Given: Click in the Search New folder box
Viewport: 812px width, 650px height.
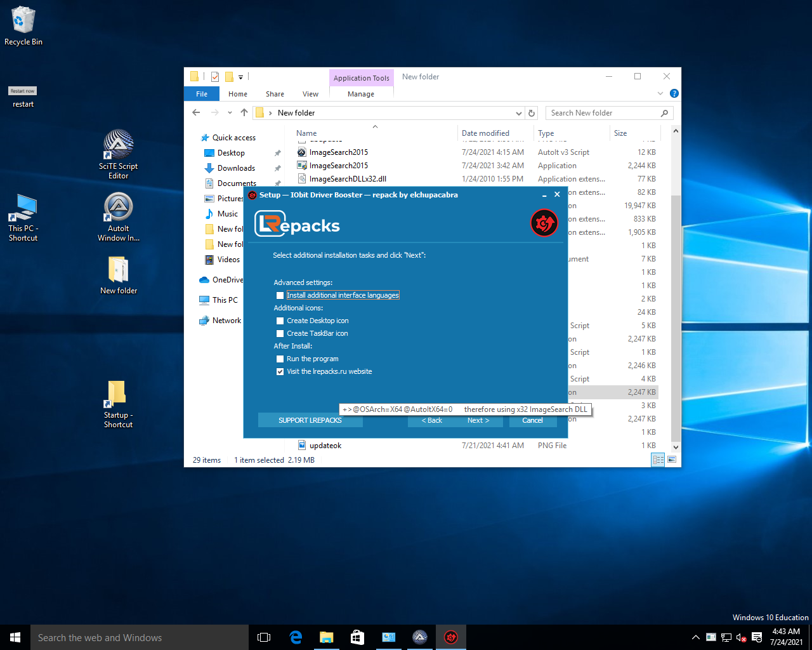Looking at the screenshot, I should coord(609,113).
